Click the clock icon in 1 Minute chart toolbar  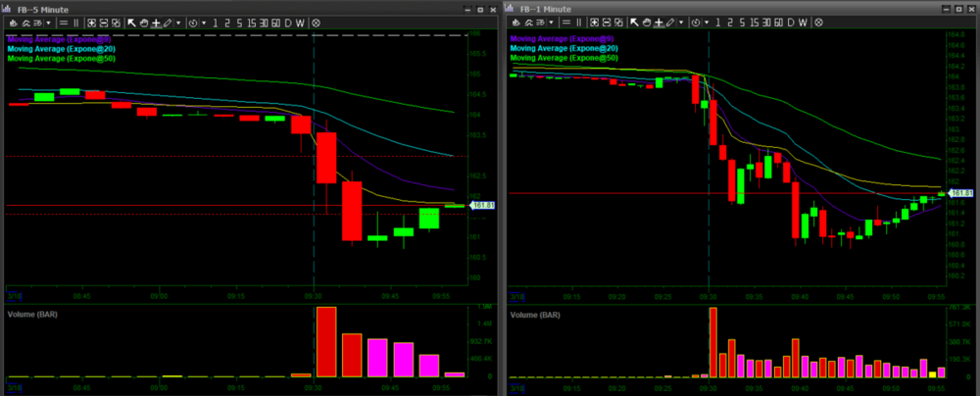click(694, 22)
